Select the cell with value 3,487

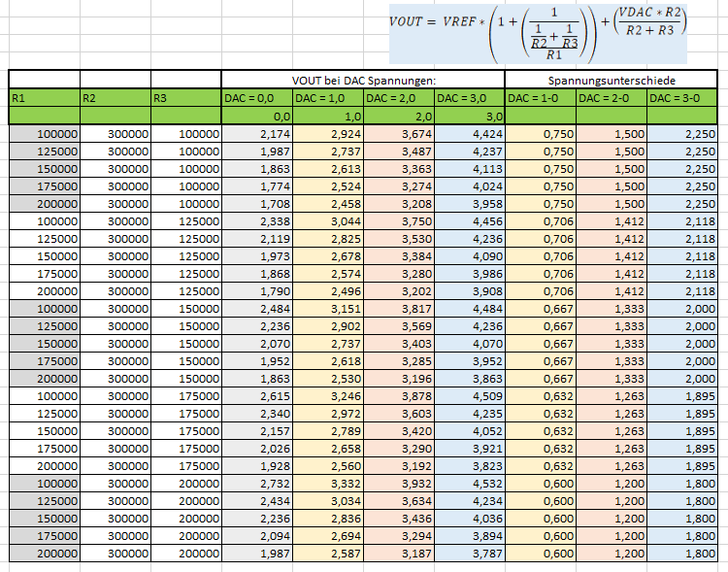399,151
